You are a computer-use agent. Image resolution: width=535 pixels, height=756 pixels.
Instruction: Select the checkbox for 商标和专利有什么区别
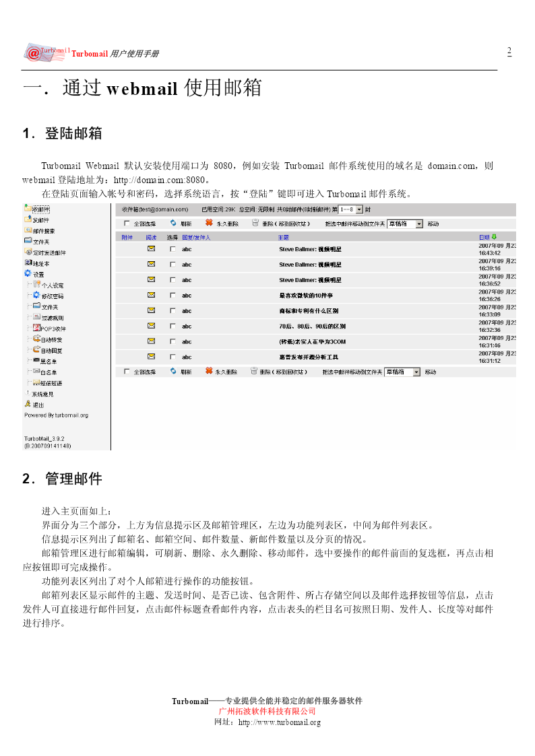pyautogui.click(x=172, y=311)
